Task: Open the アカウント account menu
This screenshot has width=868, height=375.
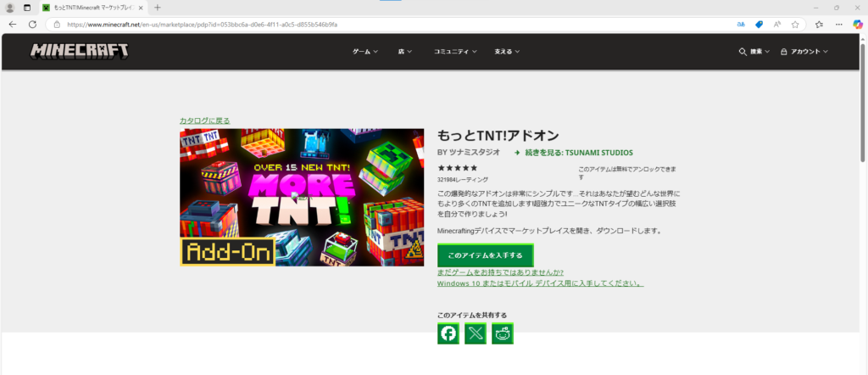Action: click(804, 52)
